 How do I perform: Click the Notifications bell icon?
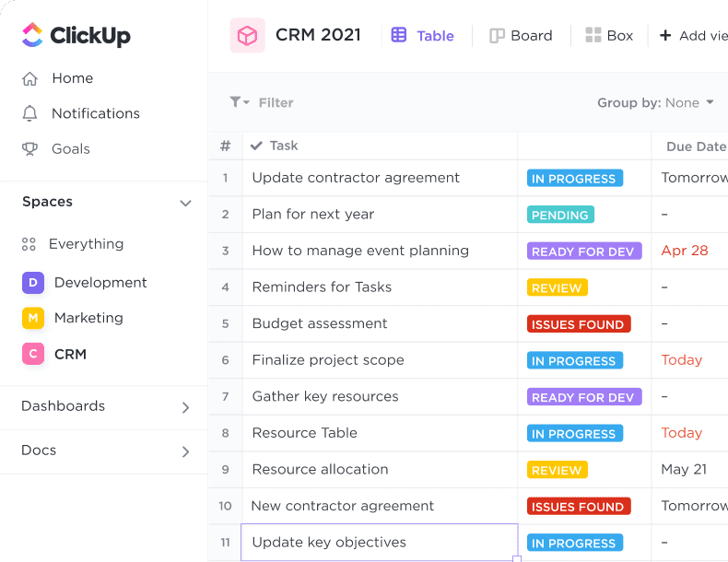click(29, 113)
